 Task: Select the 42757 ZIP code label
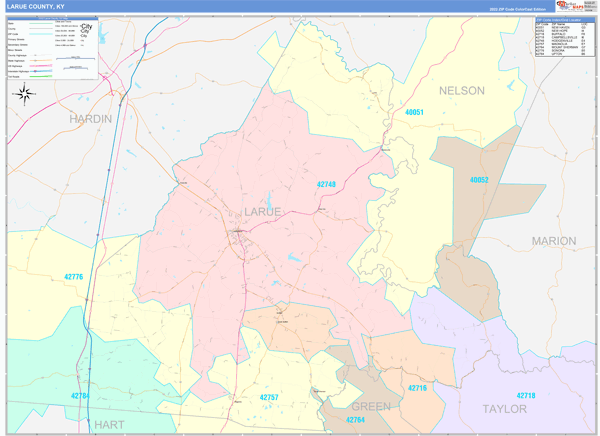click(x=269, y=397)
